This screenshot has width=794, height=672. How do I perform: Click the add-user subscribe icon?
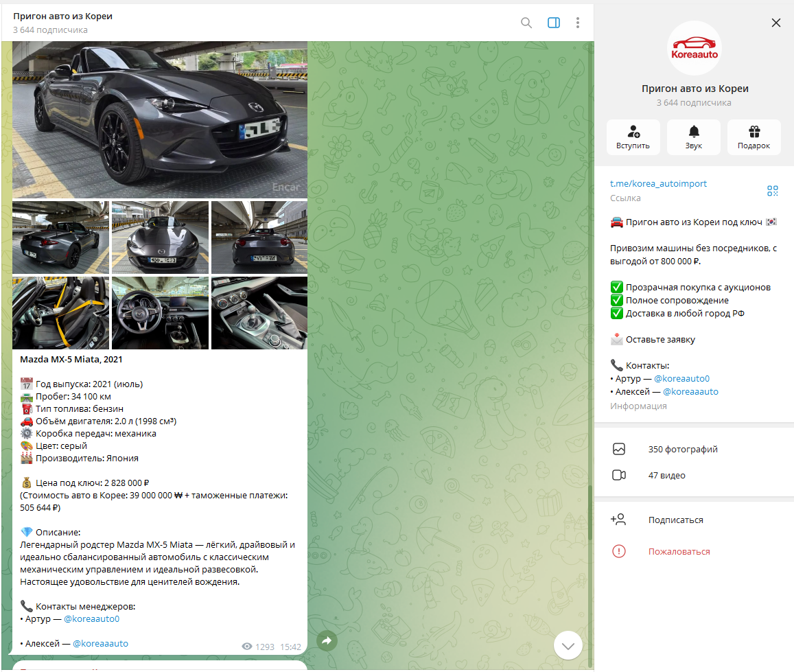tap(618, 519)
